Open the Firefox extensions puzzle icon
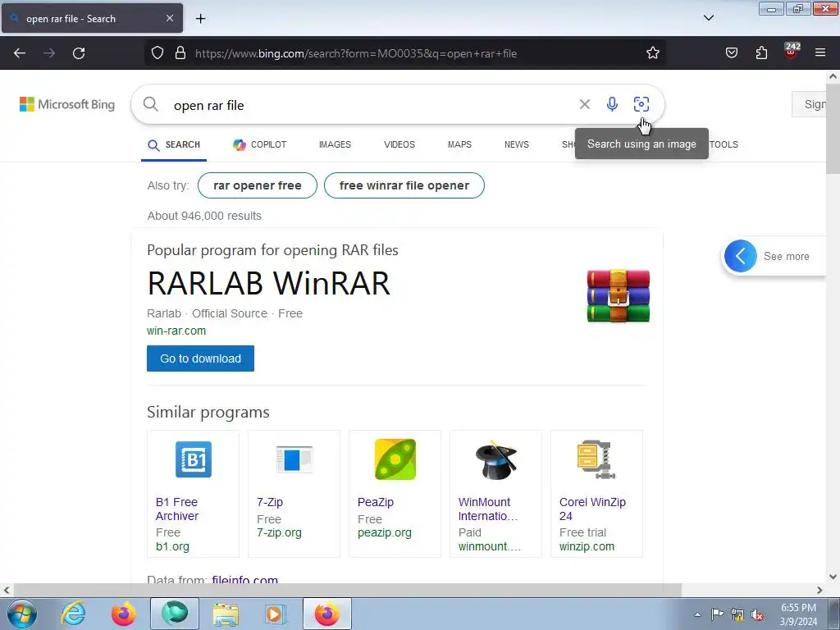The width and height of the screenshot is (840, 630). tap(761, 53)
